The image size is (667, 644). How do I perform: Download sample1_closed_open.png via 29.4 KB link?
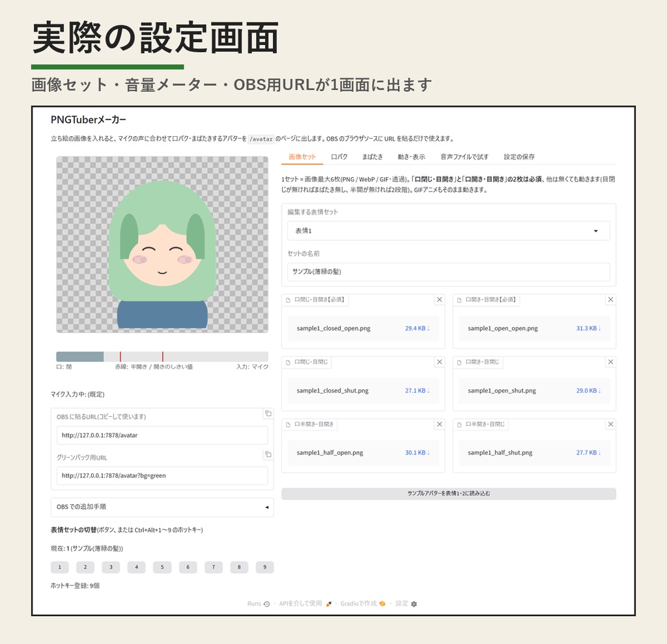417,328
